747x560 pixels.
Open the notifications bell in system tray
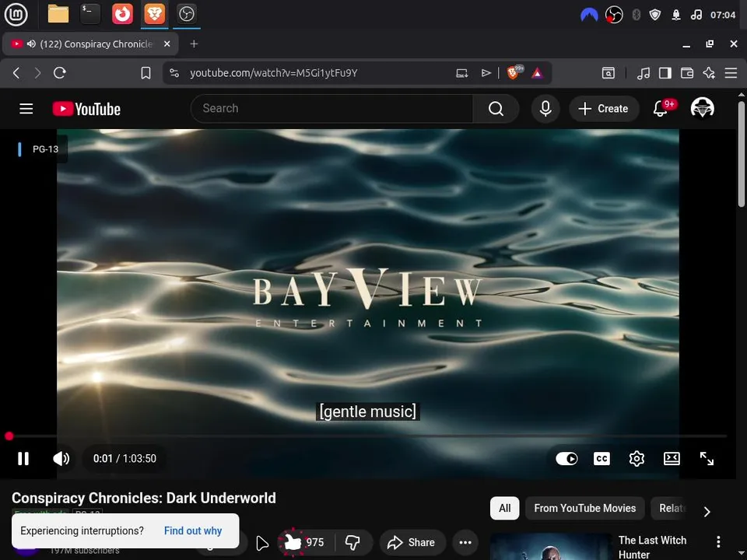pyautogui.click(x=676, y=15)
